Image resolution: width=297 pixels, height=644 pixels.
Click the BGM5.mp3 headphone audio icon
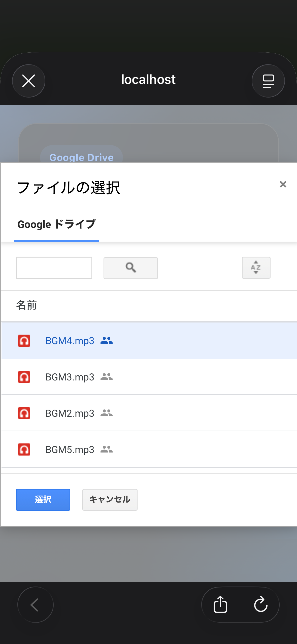24,449
